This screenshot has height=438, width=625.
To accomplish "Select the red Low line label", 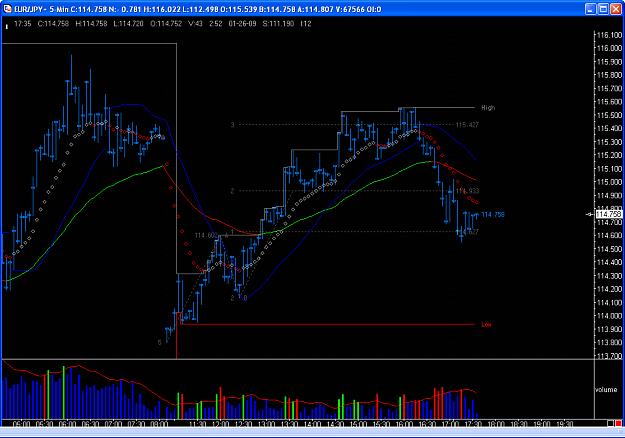I will (x=486, y=324).
